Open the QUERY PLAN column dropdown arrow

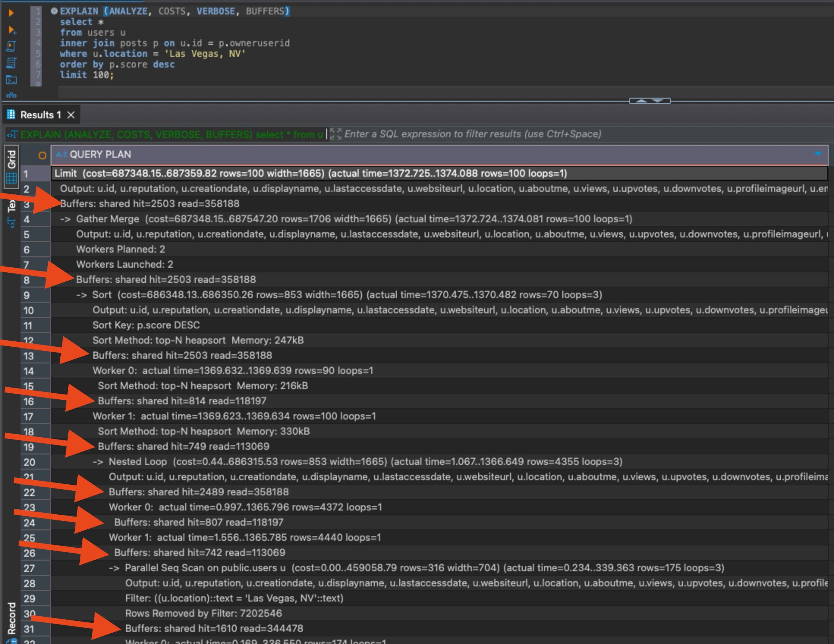(x=818, y=154)
